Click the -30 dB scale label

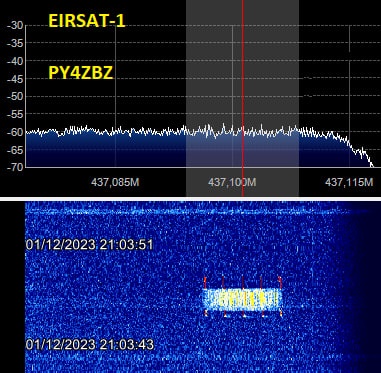tap(15, 26)
